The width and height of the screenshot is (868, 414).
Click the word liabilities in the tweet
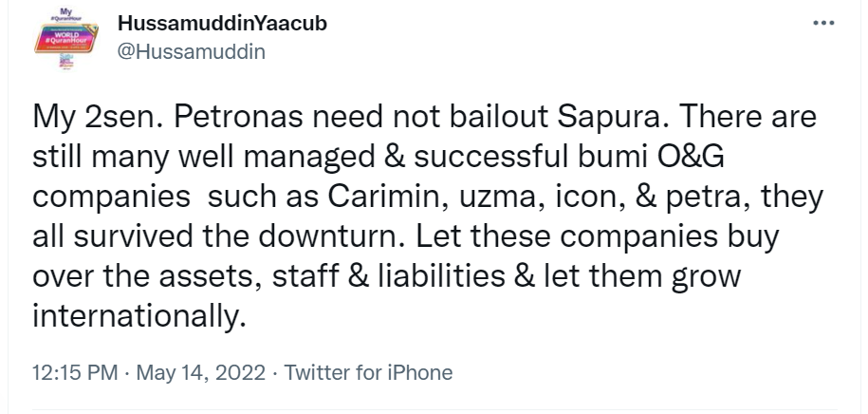pyautogui.click(x=441, y=276)
